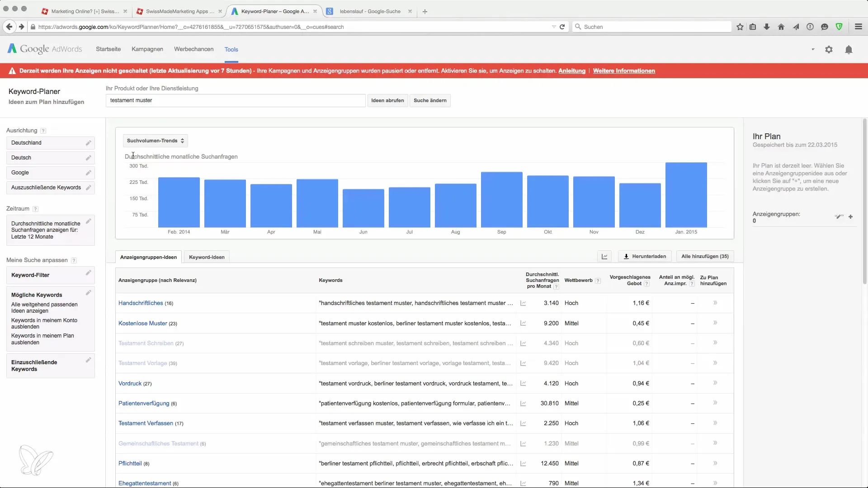The width and height of the screenshot is (868, 488).
Task: Edit the Google network pencil icon
Action: [x=89, y=173]
